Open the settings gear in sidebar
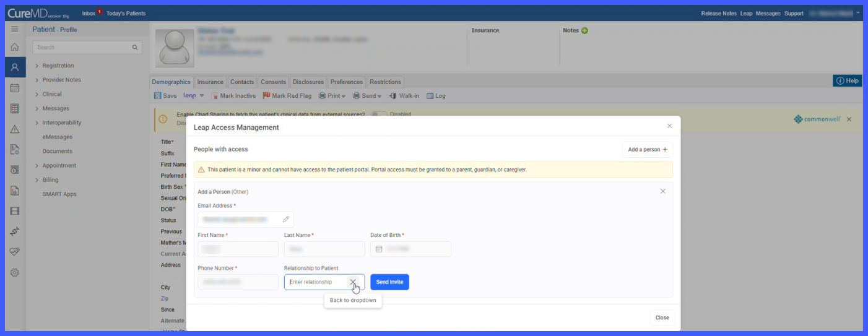Image resolution: width=868 pixels, height=336 pixels. pyautogui.click(x=15, y=272)
